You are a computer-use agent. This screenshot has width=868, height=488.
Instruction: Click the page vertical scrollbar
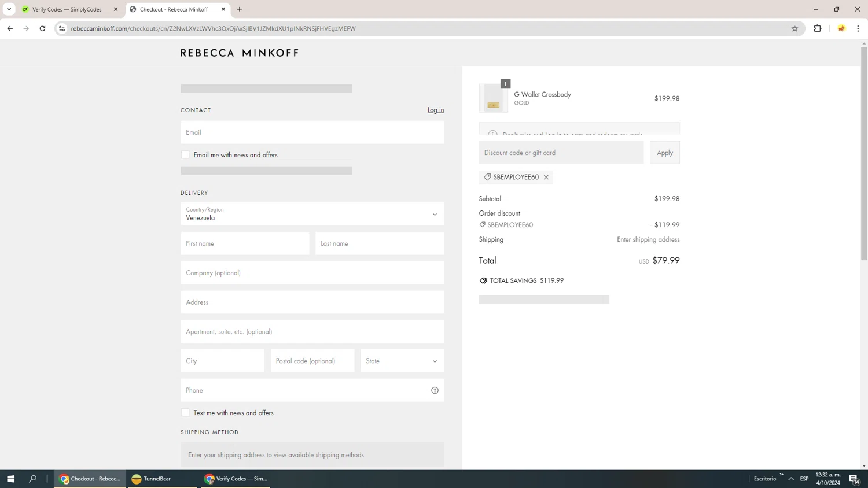[864, 153]
